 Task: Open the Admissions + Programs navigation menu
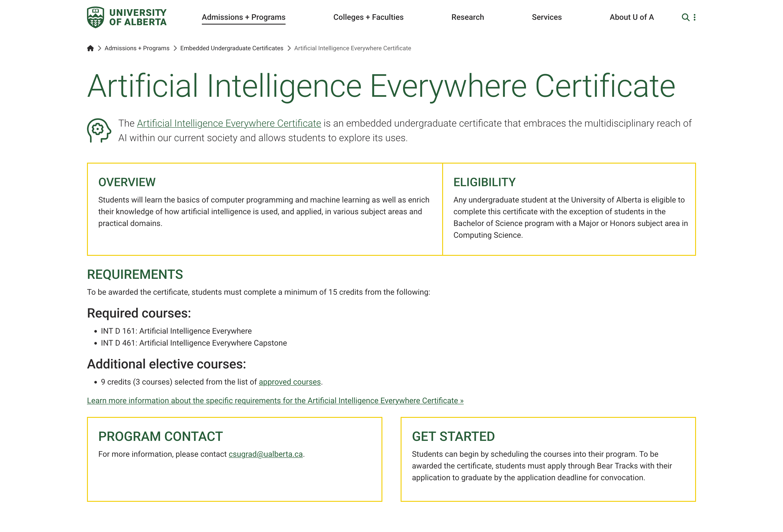point(243,17)
